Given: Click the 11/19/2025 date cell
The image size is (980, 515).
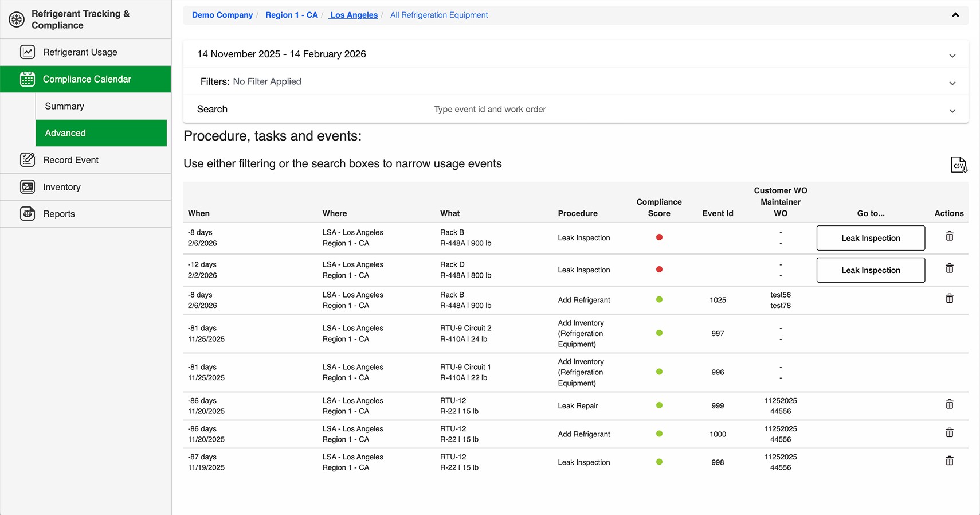Looking at the screenshot, I should tap(206, 467).
